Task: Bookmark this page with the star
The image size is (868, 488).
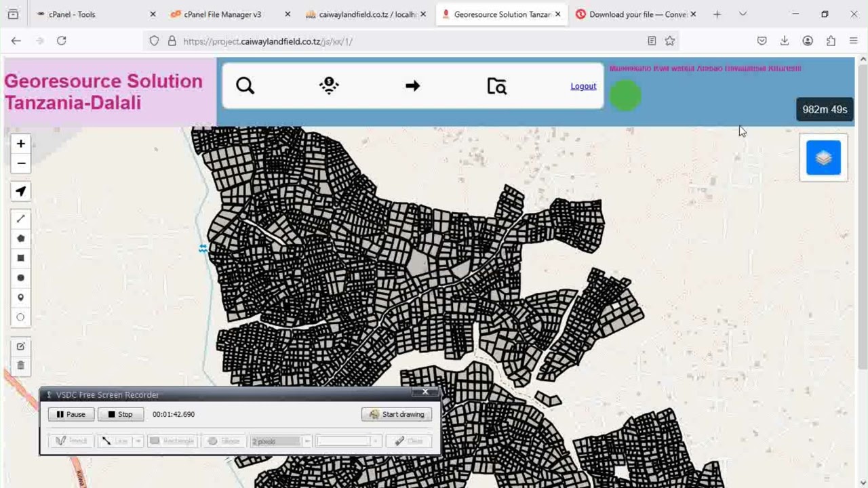Action: 670,41
